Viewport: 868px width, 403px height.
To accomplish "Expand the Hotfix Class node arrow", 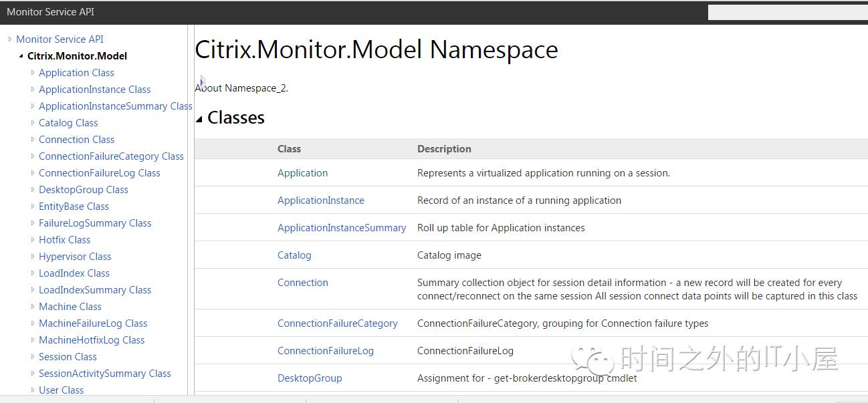I will [33, 240].
